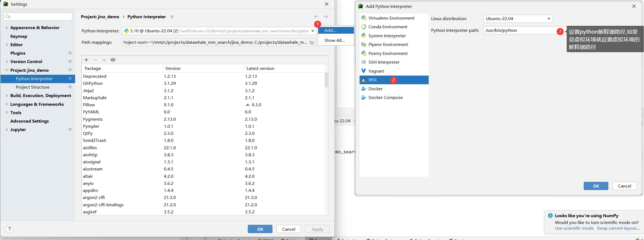This screenshot has height=240, width=644.
Task: Click the System Interpreter python icon
Action: click(364, 36)
